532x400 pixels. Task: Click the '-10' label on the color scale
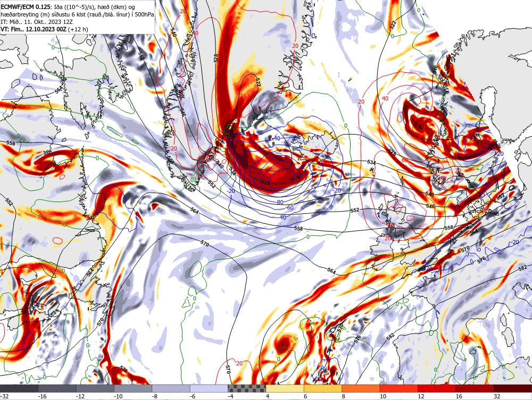coord(118,396)
